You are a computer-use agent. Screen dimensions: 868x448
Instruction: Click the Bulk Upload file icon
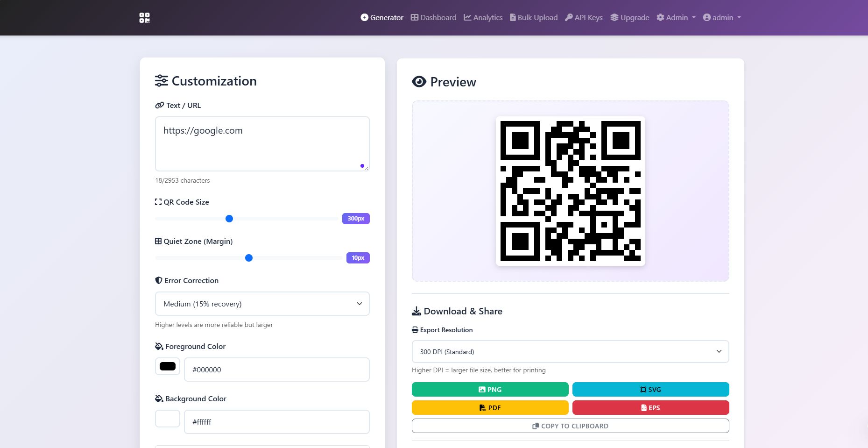tap(513, 17)
